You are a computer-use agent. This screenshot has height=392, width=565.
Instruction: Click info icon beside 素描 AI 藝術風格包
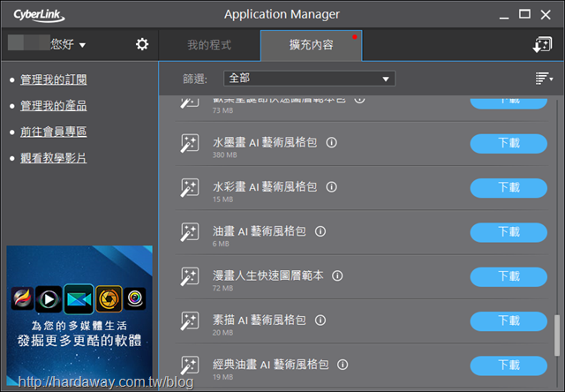point(320,320)
